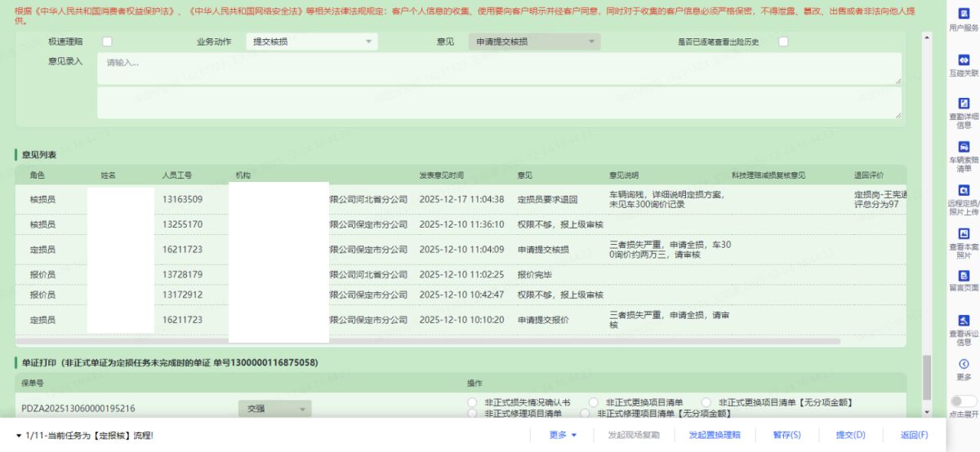Open the 留言页面 sidebar icon

964,277
